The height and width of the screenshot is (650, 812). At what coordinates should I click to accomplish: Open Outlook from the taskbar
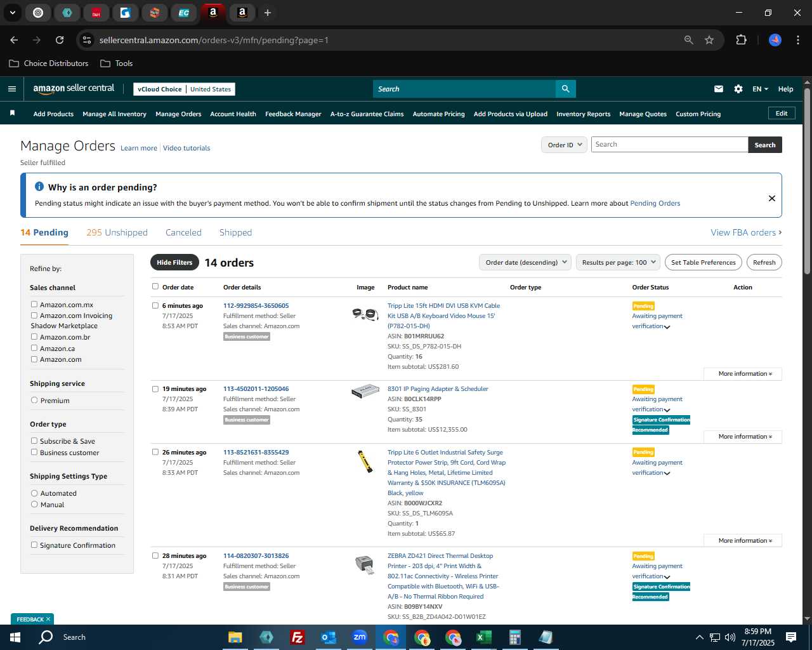[x=328, y=637]
